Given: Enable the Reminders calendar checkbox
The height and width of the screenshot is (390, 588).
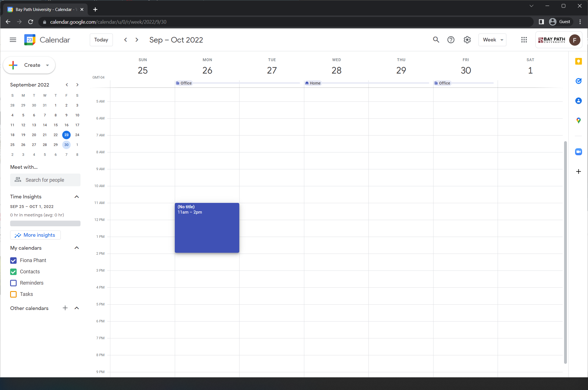Looking at the screenshot, I should coord(14,283).
